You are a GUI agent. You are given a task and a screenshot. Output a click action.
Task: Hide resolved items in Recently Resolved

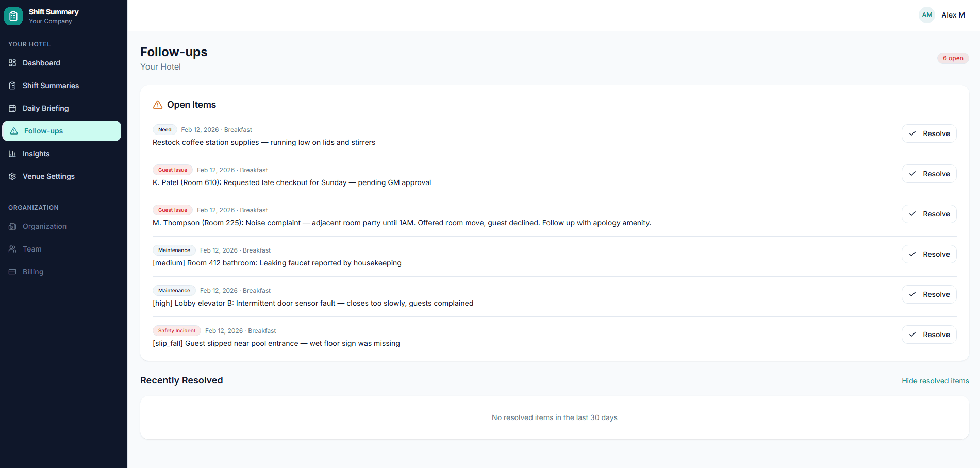click(x=935, y=381)
